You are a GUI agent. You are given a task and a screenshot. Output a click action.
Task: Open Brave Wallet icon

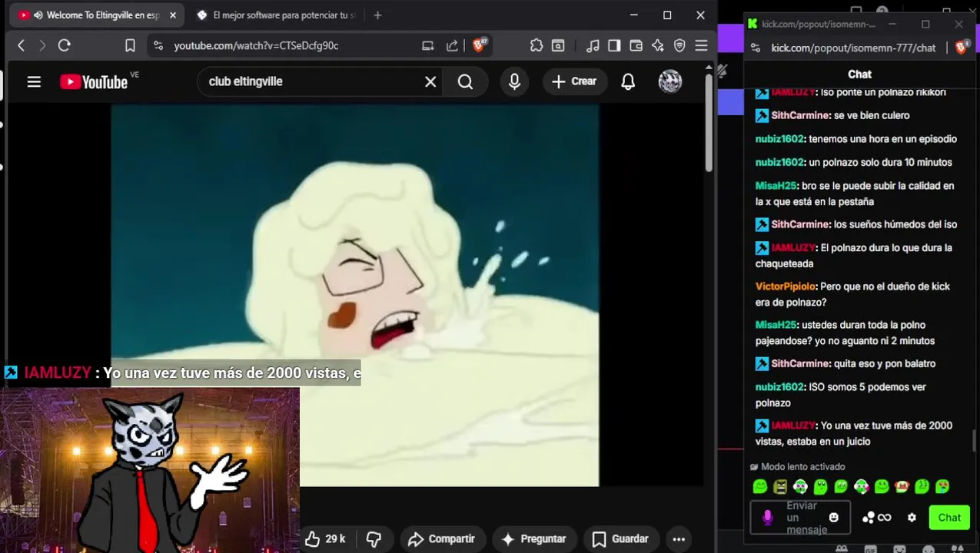click(636, 46)
